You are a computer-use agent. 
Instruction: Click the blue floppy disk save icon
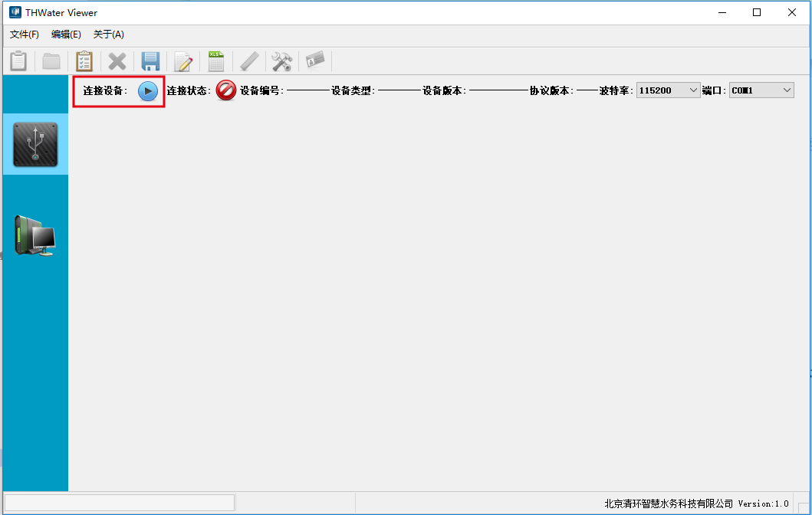coord(150,61)
